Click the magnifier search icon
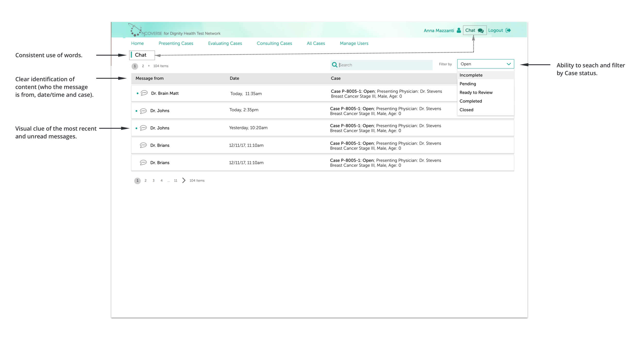 (x=334, y=65)
